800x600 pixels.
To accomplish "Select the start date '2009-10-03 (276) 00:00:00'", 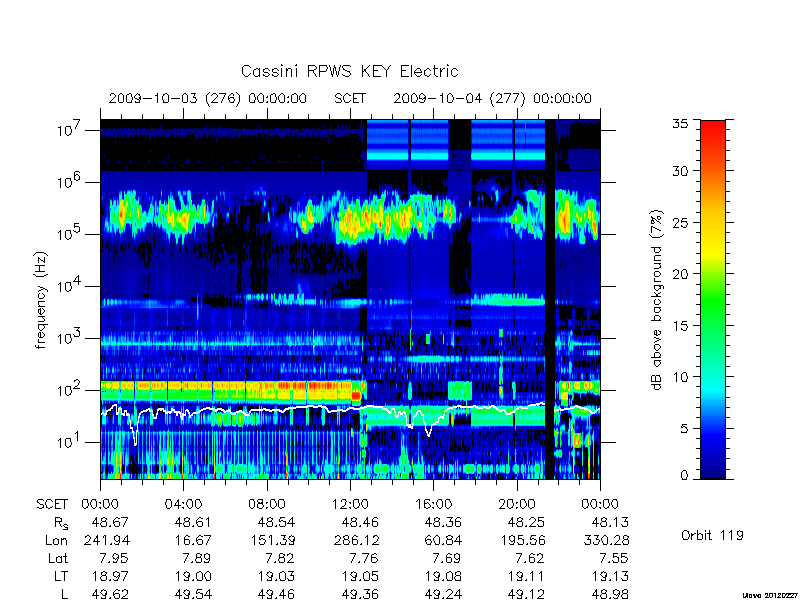I will (x=208, y=98).
